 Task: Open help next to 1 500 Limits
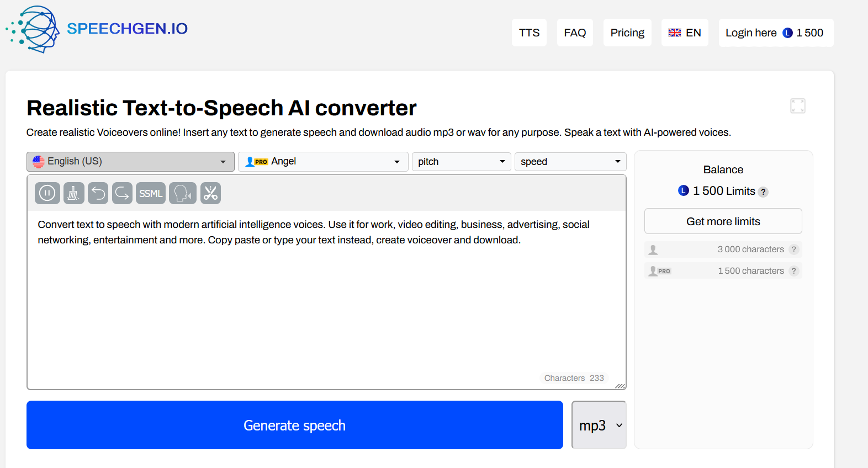click(763, 192)
